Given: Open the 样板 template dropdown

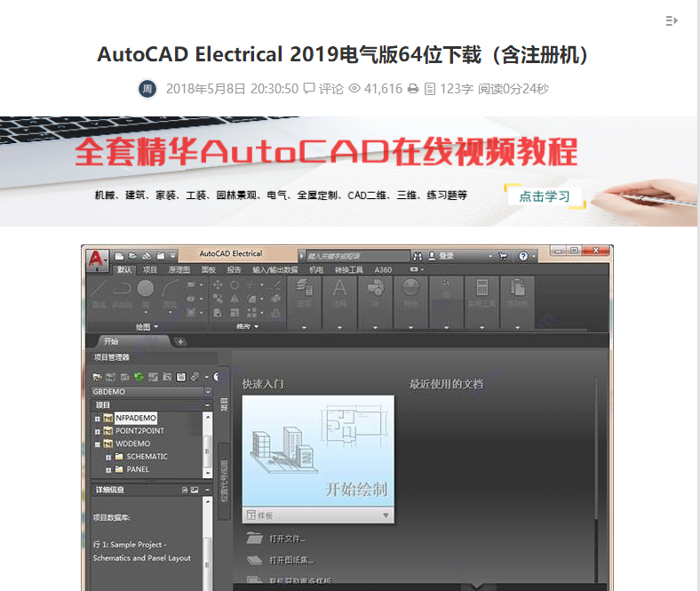Looking at the screenshot, I should coord(386,515).
